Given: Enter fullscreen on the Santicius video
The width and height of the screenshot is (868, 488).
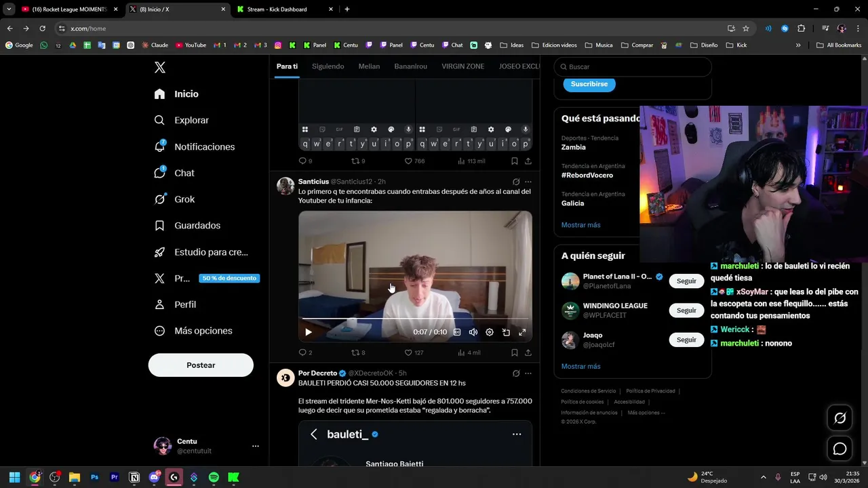Looking at the screenshot, I should point(522,332).
